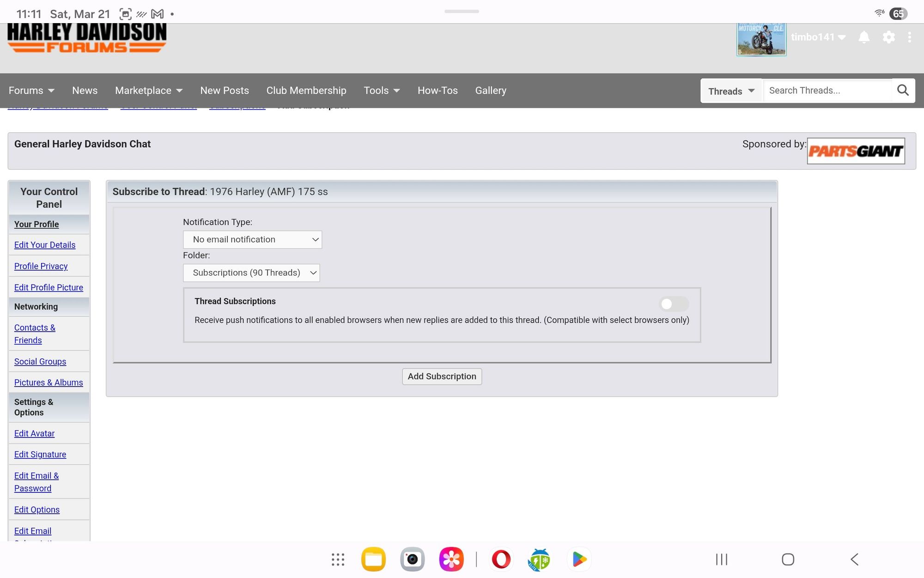Enable Thread Subscriptions push notification toggle
The height and width of the screenshot is (578, 924).
(x=673, y=304)
